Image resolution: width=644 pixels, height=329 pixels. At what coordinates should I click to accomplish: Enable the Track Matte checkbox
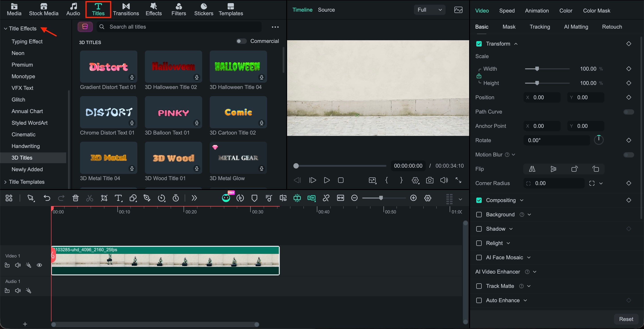(479, 286)
